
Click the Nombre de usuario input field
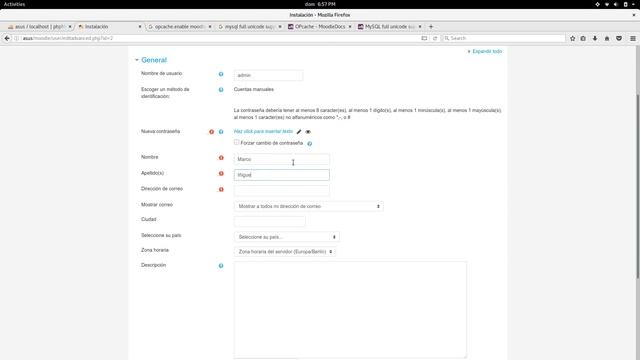(x=268, y=76)
